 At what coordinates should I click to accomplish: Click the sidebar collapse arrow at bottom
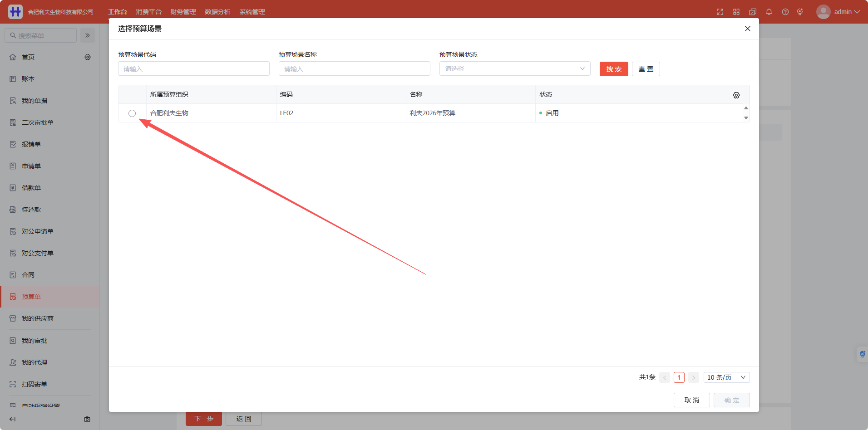13,419
